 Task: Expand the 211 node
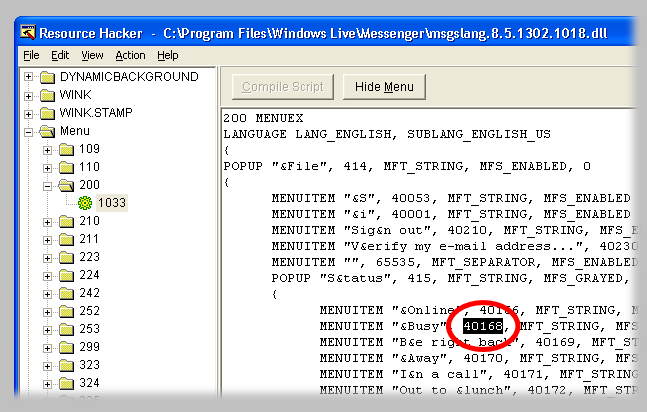tap(47, 240)
